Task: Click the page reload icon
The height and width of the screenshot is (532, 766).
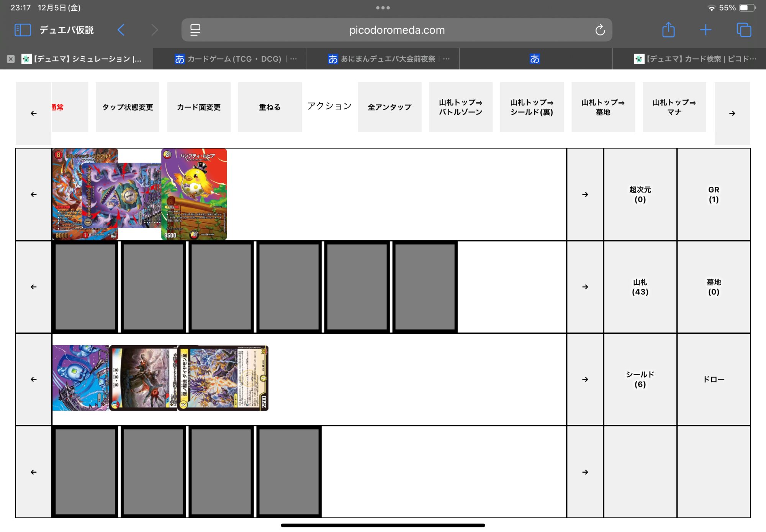Action: click(600, 30)
